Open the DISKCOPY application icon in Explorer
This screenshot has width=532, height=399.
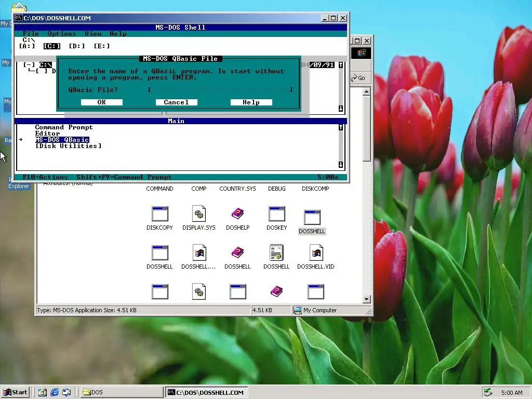pos(160,214)
